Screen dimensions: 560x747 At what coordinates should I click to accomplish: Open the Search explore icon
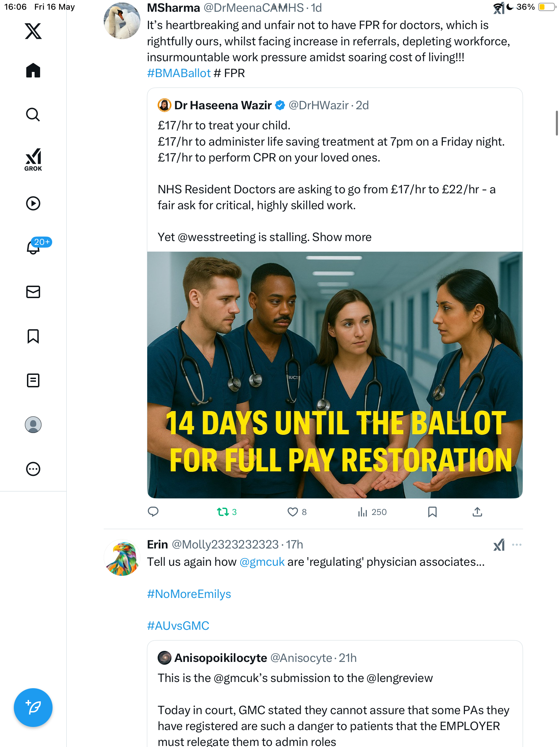point(33,114)
